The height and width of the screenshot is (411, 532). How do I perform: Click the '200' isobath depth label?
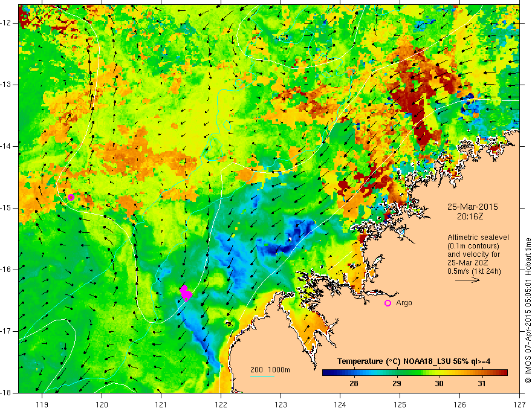click(256, 370)
